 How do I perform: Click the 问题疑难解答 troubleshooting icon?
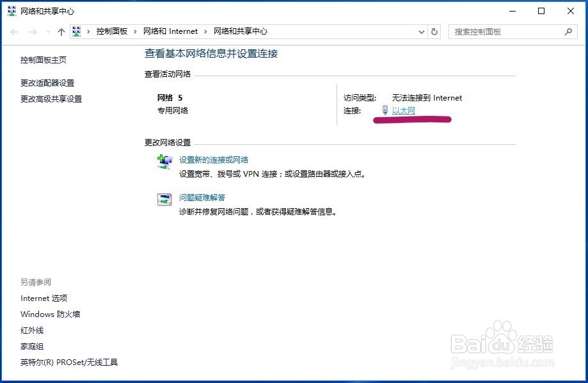pos(164,198)
